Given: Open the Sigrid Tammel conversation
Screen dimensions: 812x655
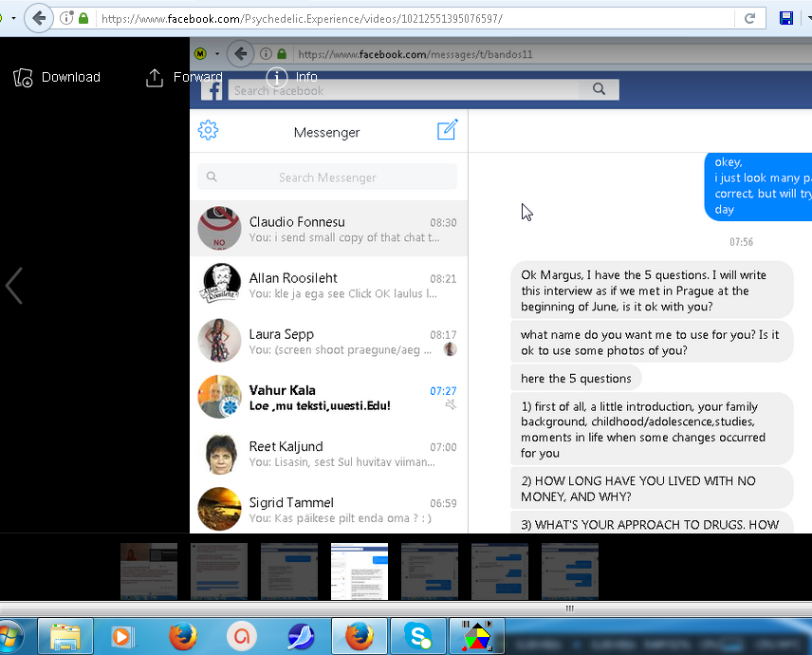Looking at the screenshot, I should pyautogui.click(x=329, y=509).
